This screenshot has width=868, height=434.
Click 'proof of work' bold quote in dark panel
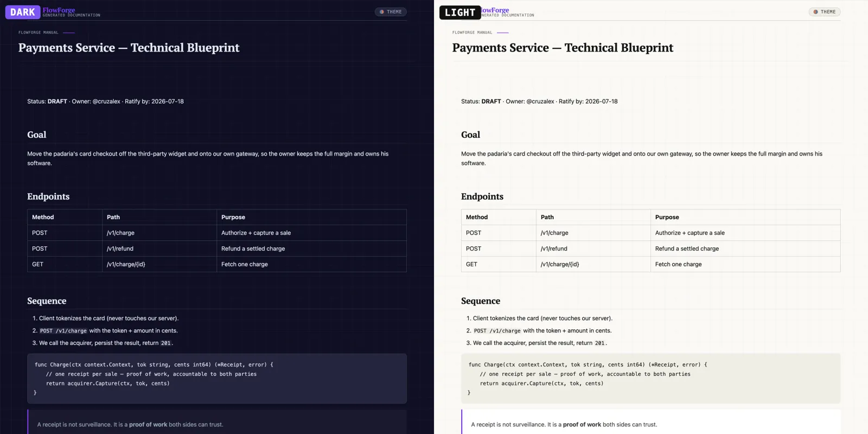tap(148, 425)
